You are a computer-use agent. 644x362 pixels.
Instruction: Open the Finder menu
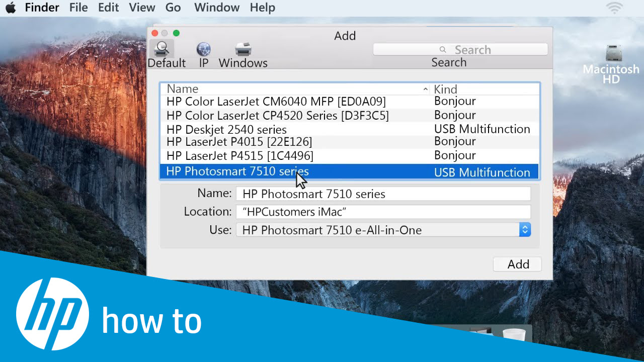pos(42,8)
